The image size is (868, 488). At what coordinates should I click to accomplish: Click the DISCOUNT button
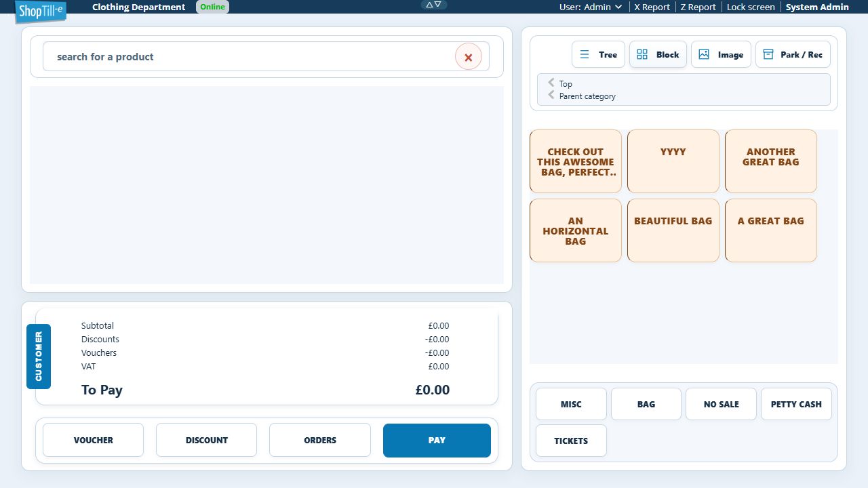(207, 440)
